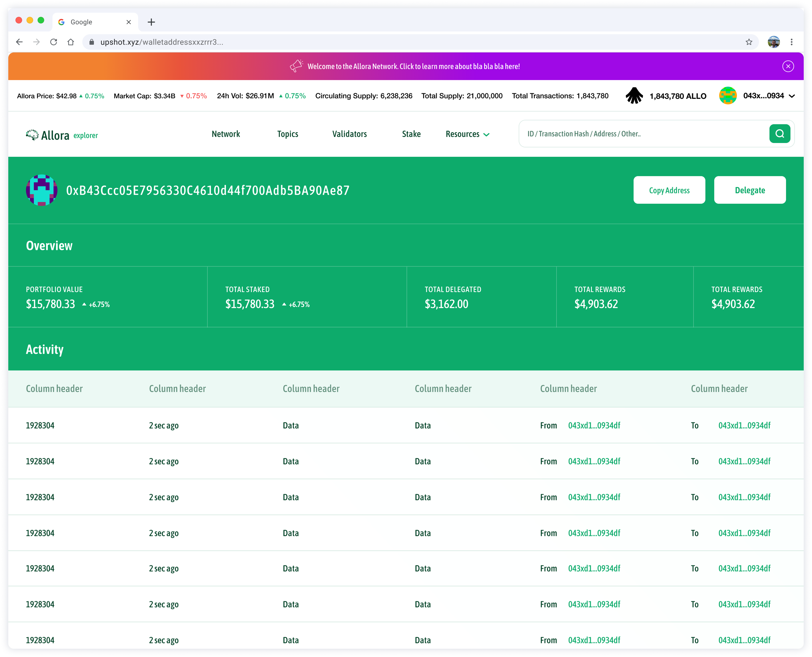Click '2 sec ago' in the second activity row

164,461
